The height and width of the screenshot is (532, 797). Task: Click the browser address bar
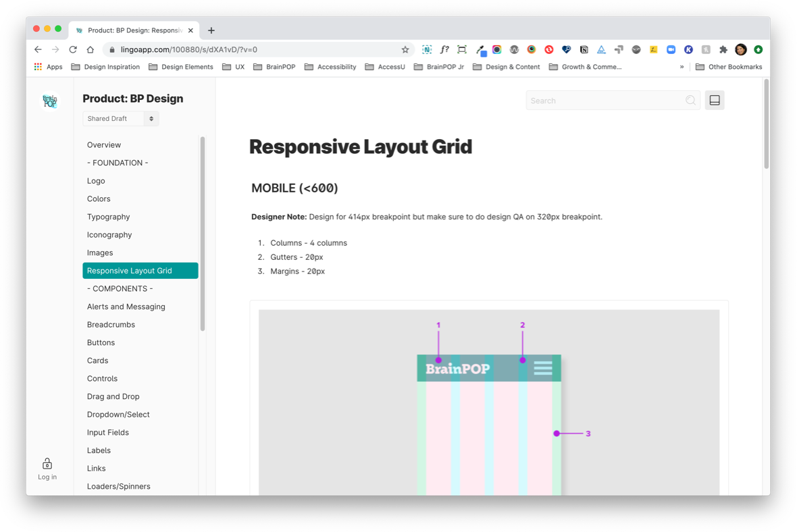[x=257, y=49]
